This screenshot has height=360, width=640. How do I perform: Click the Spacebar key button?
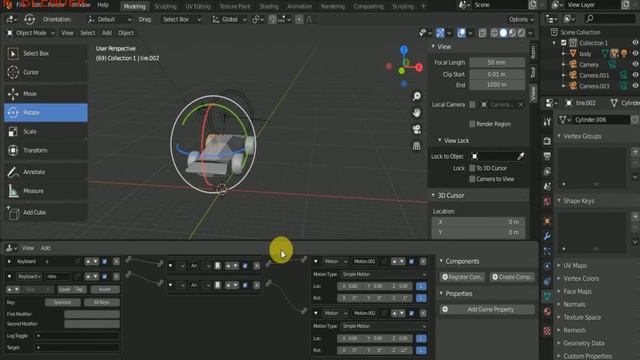[x=62, y=302]
